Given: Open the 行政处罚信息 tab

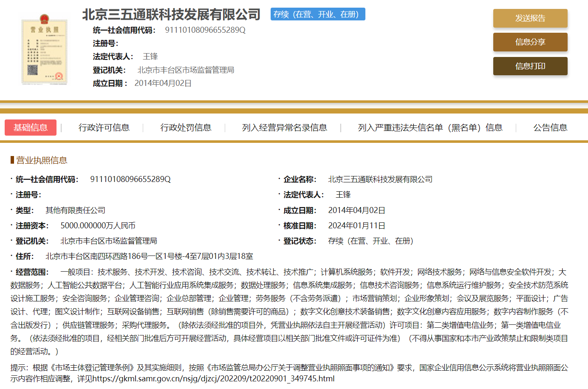Looking at the screenshot, I should pos(186,128).
